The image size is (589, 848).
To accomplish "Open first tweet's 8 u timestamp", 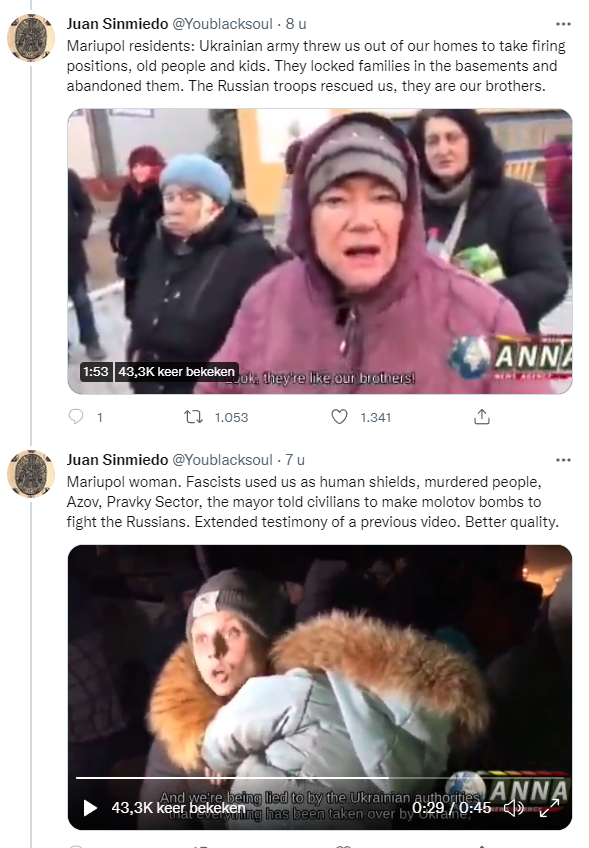I will tap(296, 24).
